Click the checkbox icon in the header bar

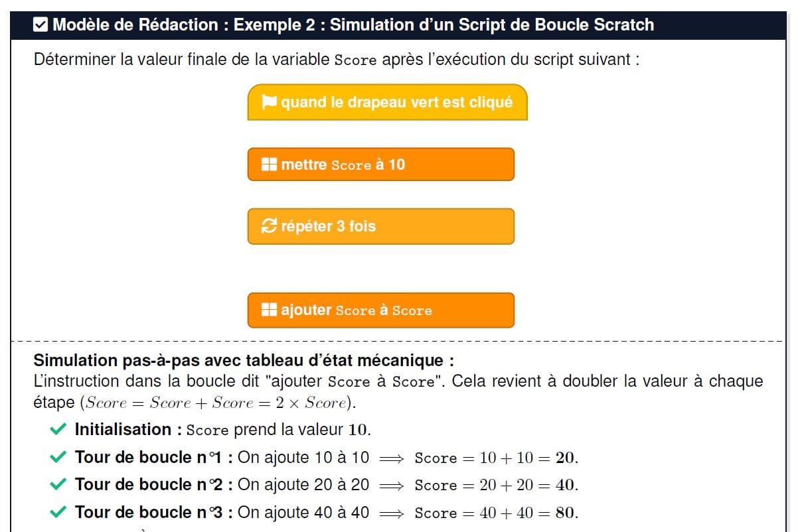(40, 25)
